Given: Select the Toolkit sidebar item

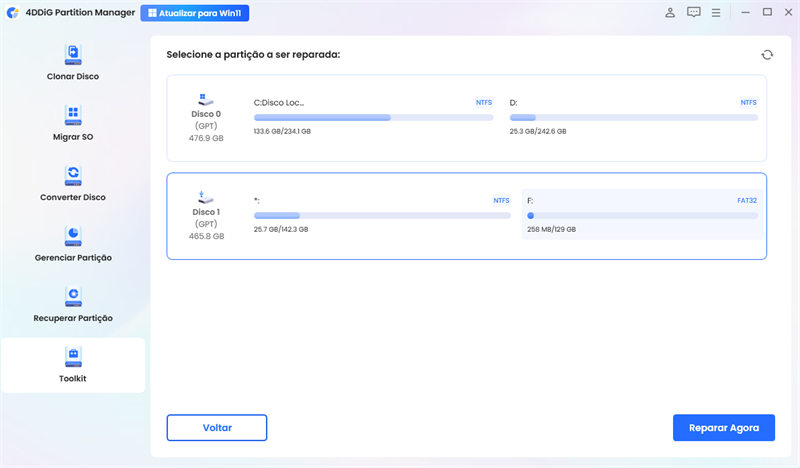Looking at the screenshot, I should pyautogui.click(x=72, y=364).
